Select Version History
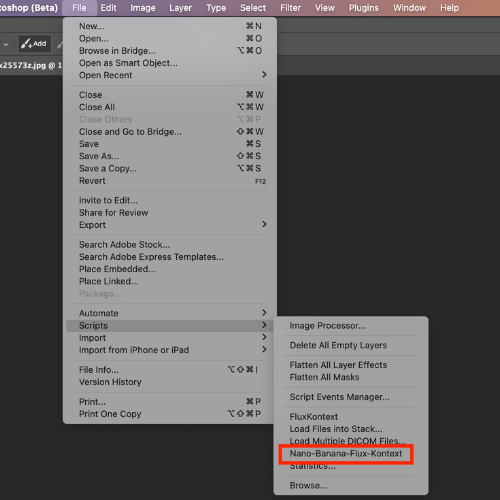The width and height of the screenshot is (500, 500). pos(170,382)
